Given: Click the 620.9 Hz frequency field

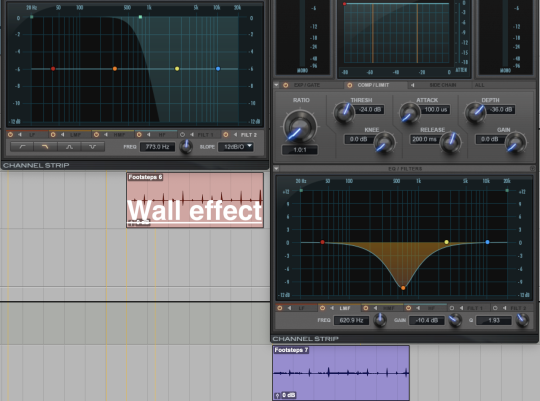Looking at the screenshot, I should click(x=351, y=320).
